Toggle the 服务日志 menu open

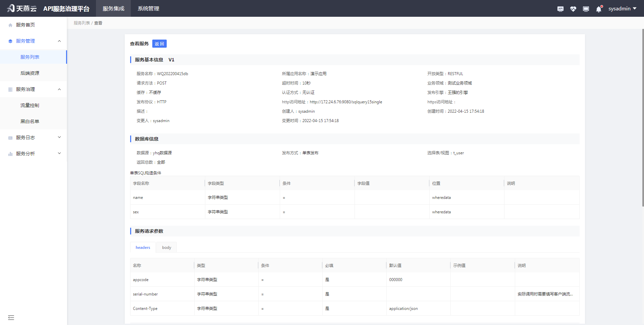point(59,137)
